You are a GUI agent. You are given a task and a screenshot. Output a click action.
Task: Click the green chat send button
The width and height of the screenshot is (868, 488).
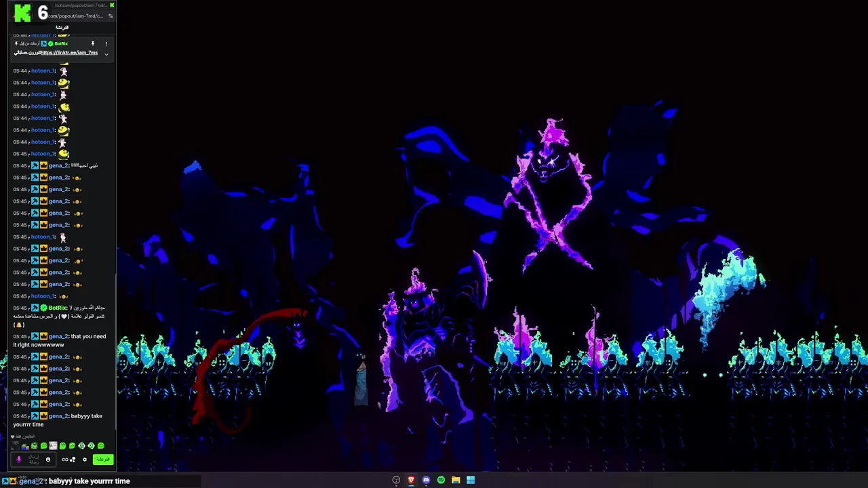(103, 460)
